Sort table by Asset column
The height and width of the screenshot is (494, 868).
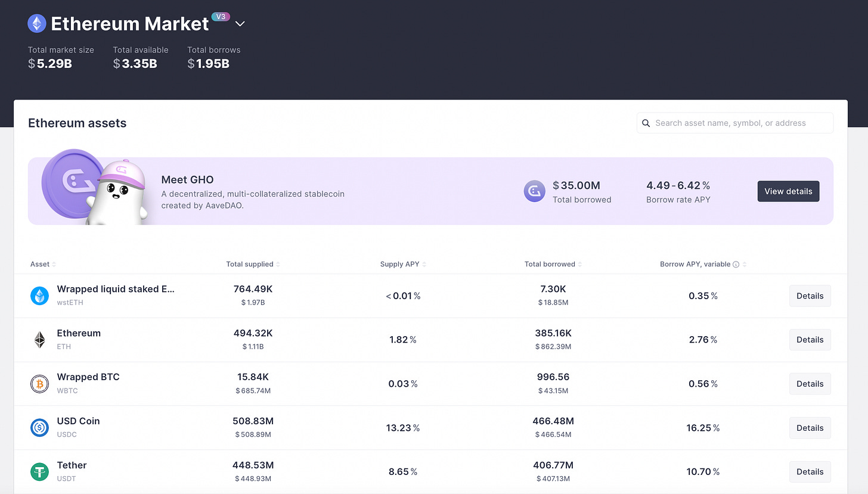43,264
